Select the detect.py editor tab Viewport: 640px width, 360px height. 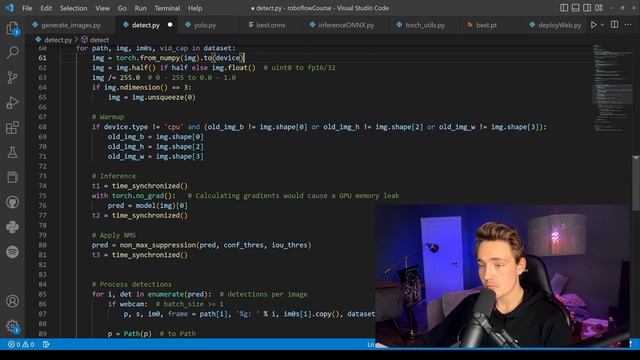146,25
